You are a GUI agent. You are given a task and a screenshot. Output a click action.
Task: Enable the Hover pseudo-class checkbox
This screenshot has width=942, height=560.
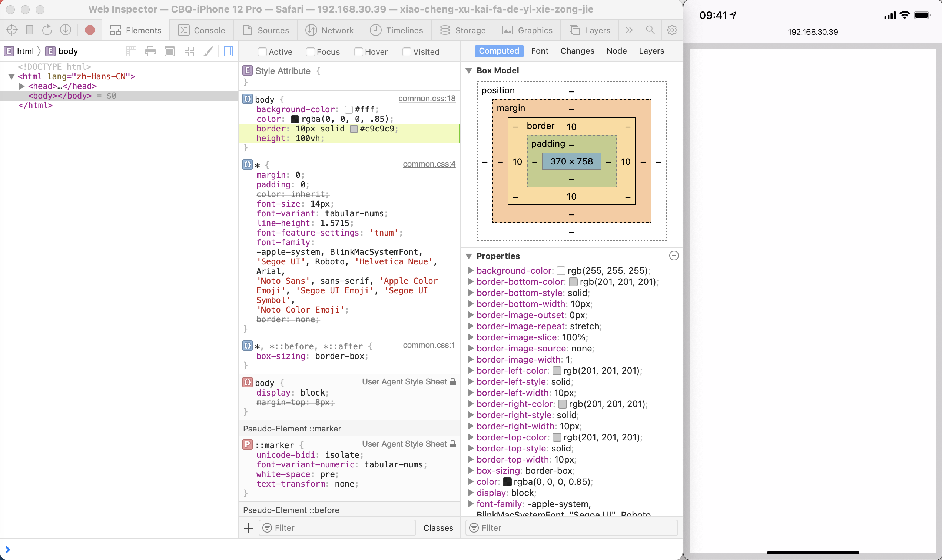coord(359,52)
